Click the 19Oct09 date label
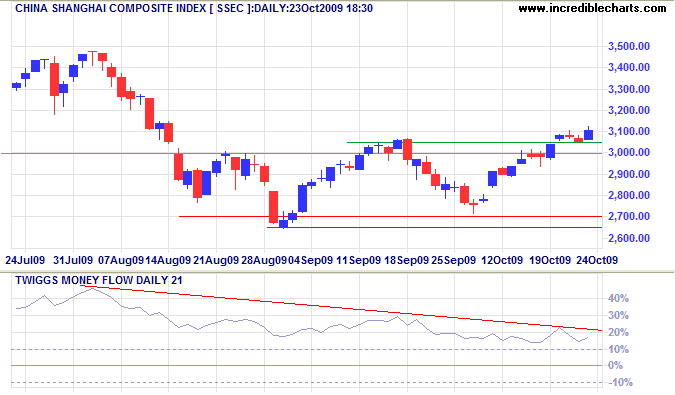 pos(550,260)
